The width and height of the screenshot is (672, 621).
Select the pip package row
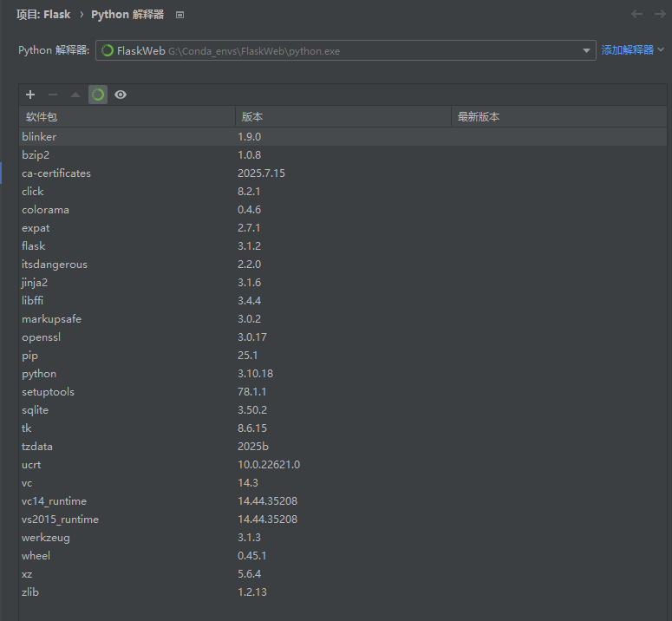pyautogui.click(x=343, y=356)
